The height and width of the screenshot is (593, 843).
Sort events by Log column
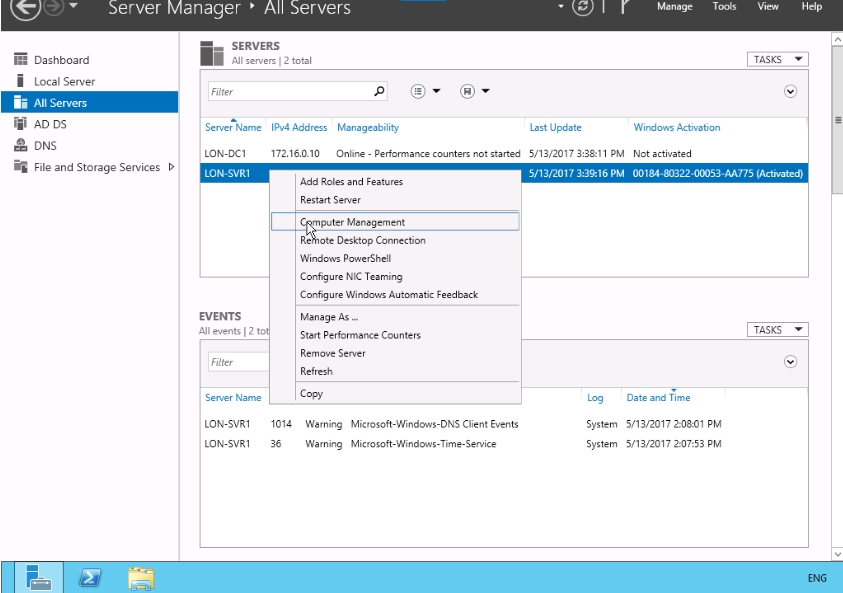(x=595, y=398)
